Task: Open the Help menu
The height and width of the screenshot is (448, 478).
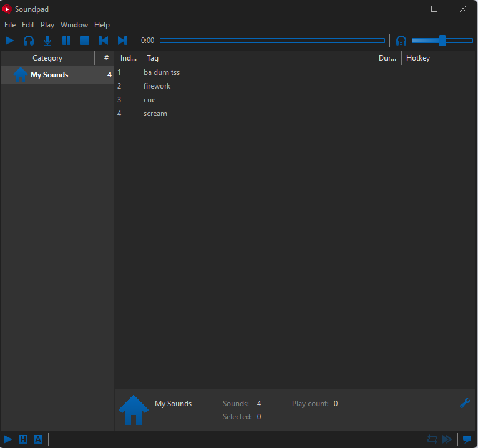Action: [102, 25]
